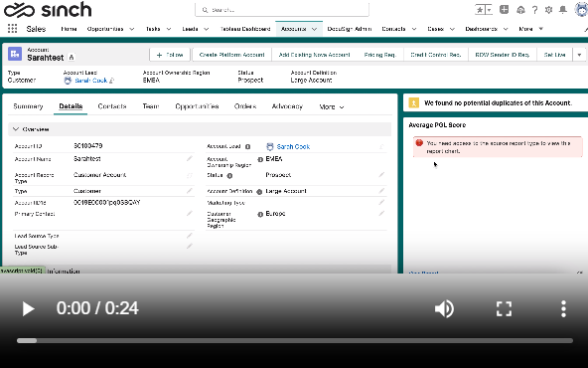The image size is (588, 368).
Task: Click Account Ownership Region info icon
Action: pos(260,159)
